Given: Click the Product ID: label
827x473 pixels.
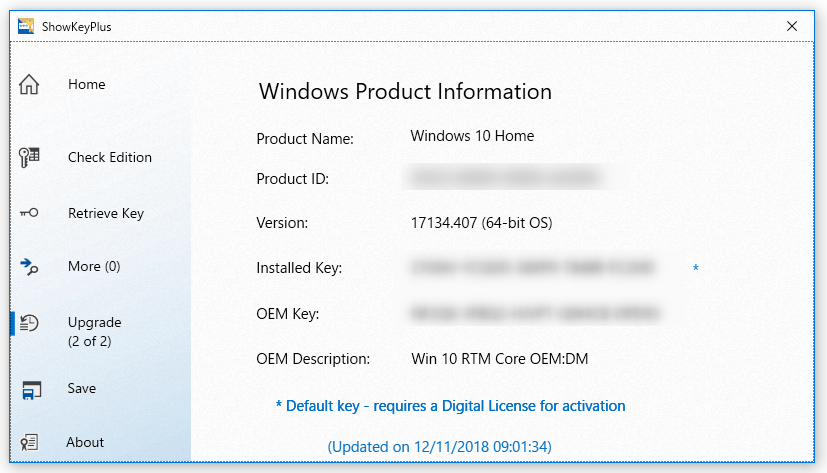Looking at the screenshot, I should (x=293, y=179).
